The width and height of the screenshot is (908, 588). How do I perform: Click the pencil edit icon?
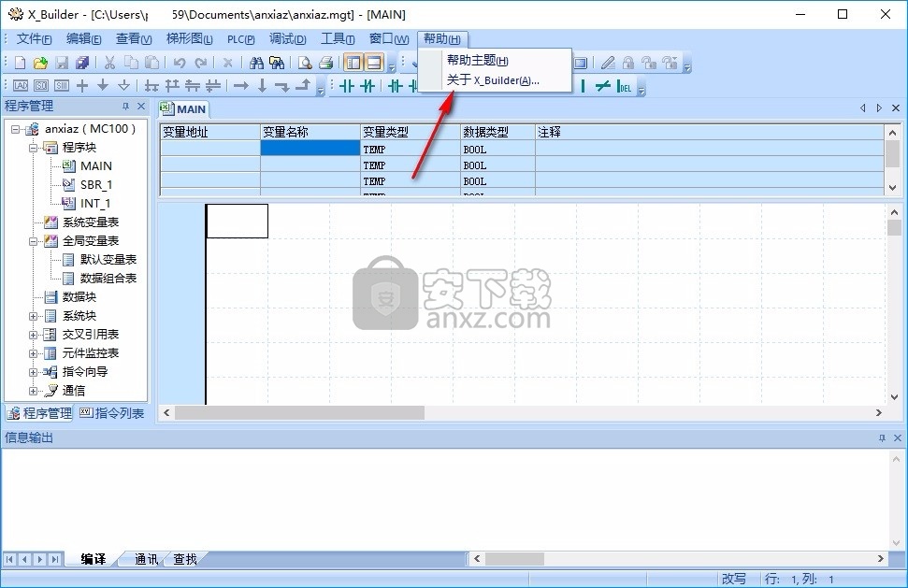click(608, 63)
